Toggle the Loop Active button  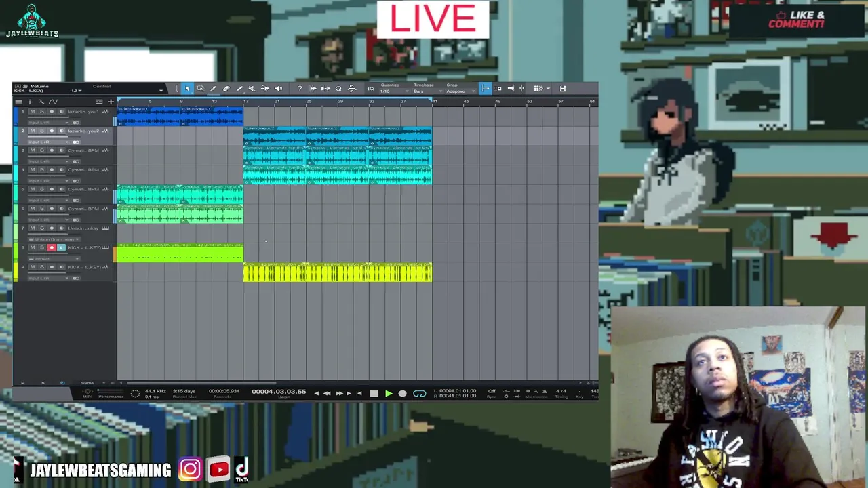click(419, 393)
